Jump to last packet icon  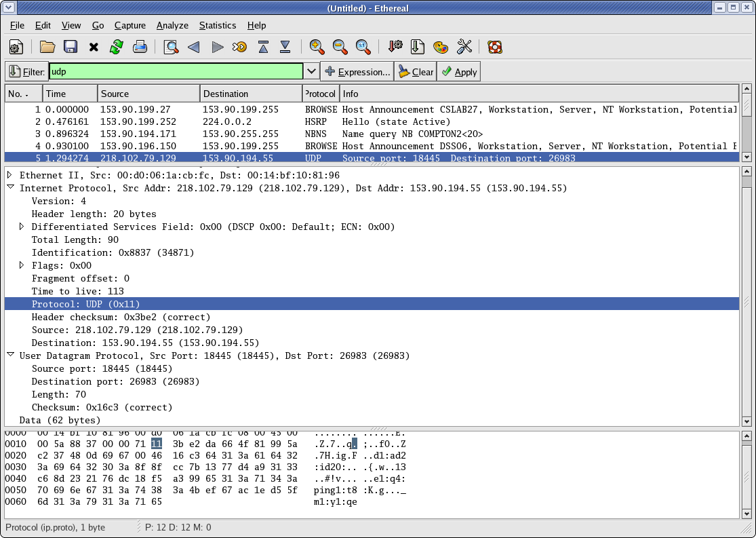285,47
